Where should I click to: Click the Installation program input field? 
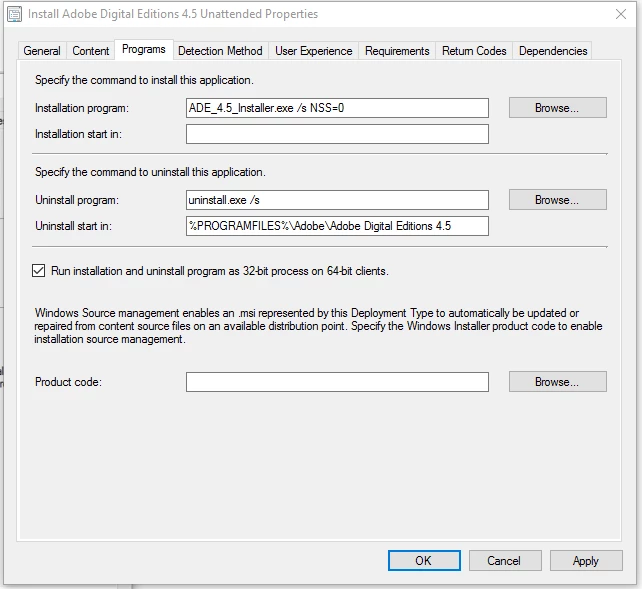point(337,108)
